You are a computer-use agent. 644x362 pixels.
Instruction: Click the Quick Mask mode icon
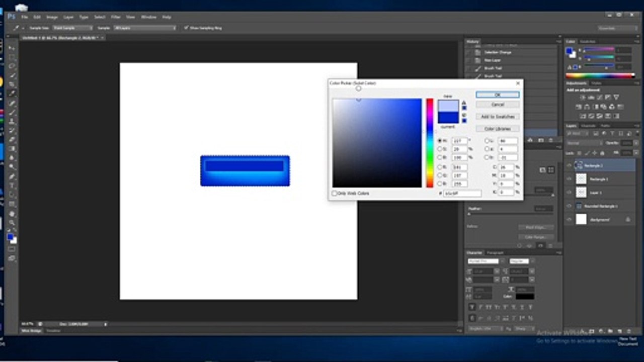point(12,249)
